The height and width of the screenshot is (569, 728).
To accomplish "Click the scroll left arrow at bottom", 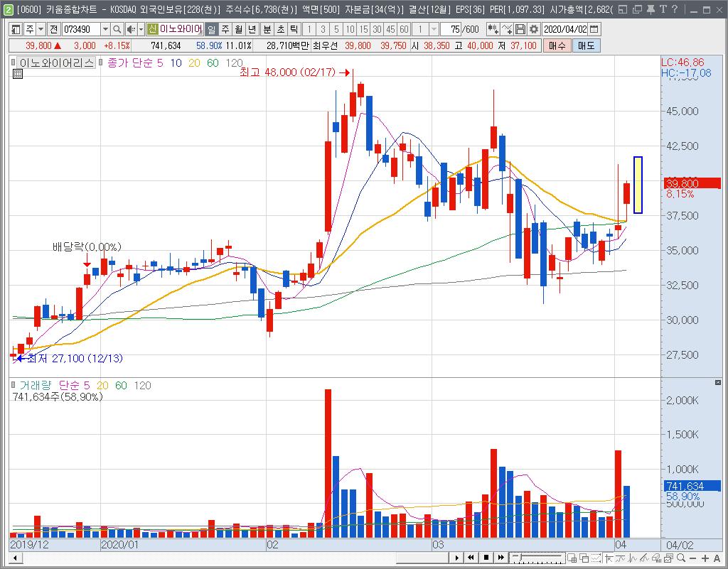I will pos(16,558).
